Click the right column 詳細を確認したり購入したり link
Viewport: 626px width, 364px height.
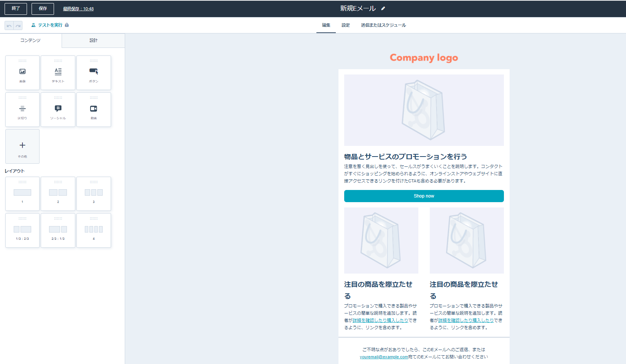pyautogui.click(x=466, y=320)
